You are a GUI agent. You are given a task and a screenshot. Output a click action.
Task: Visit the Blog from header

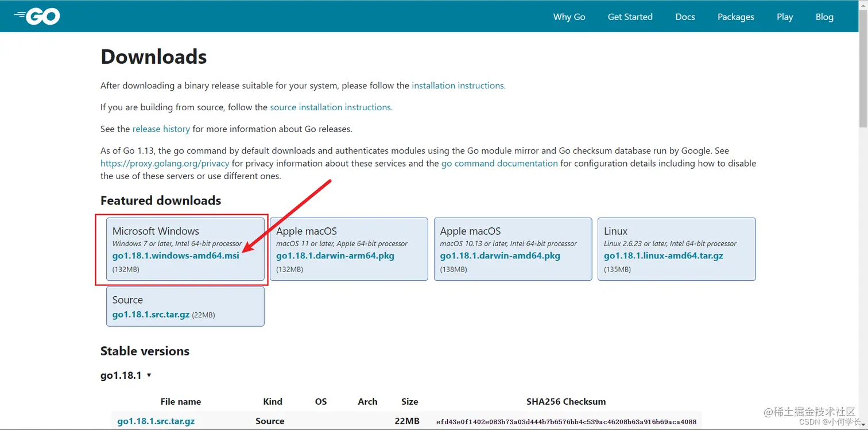coord(824,17)
